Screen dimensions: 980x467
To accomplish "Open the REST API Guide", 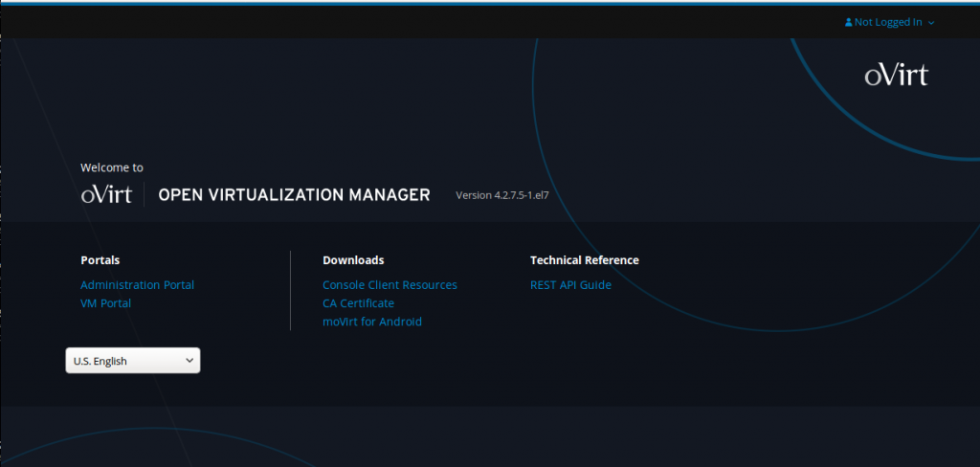I will (x=570, y=285).
